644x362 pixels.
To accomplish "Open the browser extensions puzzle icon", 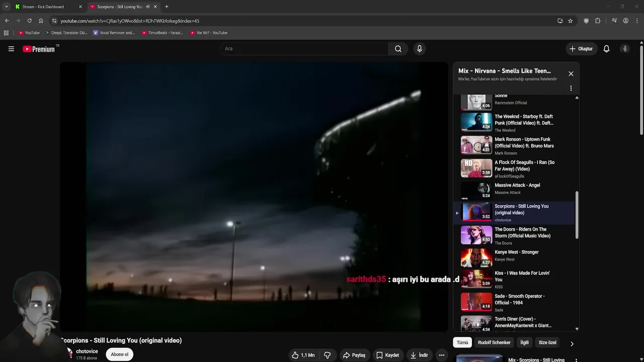I will coord(598,21).
